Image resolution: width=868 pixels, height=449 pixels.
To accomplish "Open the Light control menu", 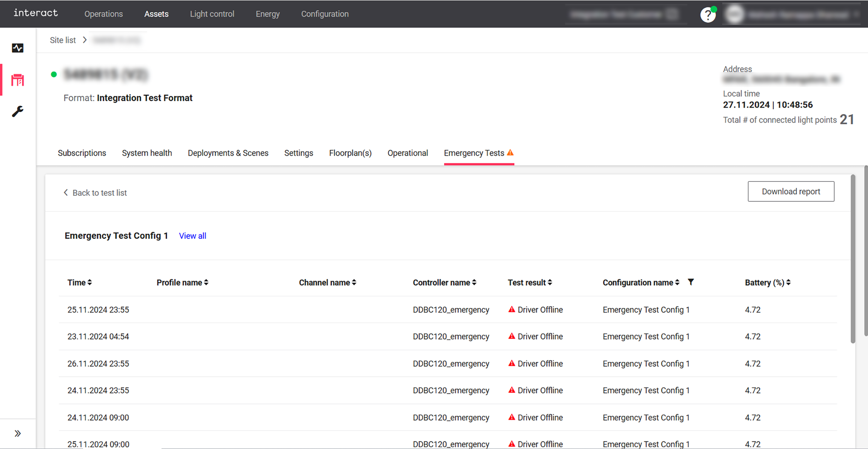I will [x=212, y=14].
